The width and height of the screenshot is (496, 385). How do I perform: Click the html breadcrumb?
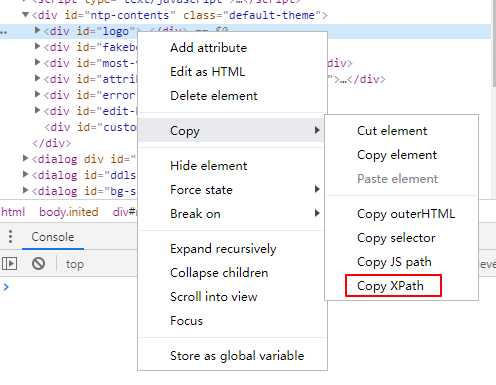(13, 212)
